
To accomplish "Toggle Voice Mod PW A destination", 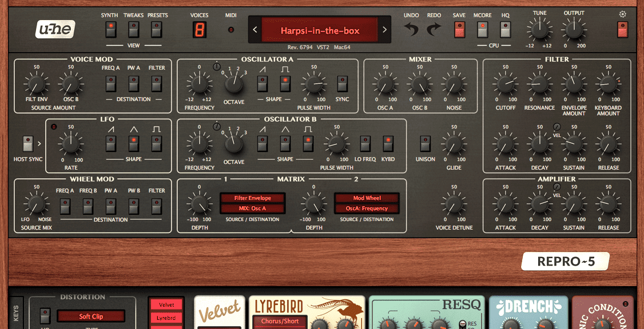I will (133, 84).
